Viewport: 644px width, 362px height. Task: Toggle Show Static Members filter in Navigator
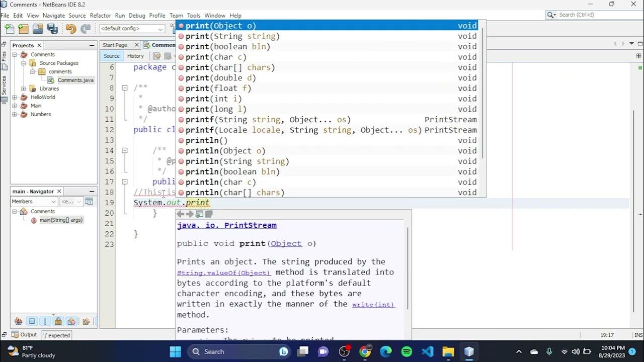(x=45, y=321)
